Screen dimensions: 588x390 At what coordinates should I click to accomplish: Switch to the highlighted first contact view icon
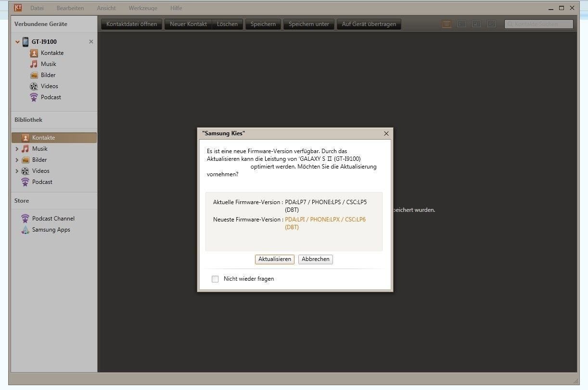(x=447, y=24)
